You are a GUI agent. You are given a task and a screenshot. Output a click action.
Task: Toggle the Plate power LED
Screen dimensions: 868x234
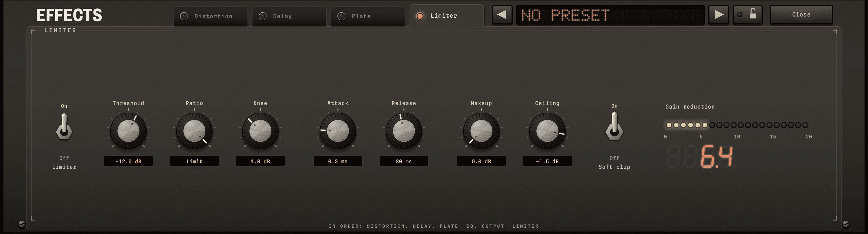coord(341,16)
